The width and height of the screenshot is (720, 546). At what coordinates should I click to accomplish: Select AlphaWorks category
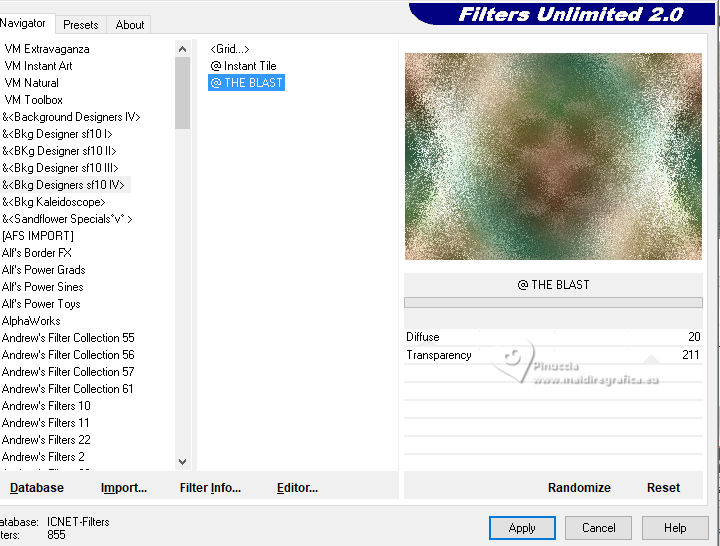(x=31, y=321)
